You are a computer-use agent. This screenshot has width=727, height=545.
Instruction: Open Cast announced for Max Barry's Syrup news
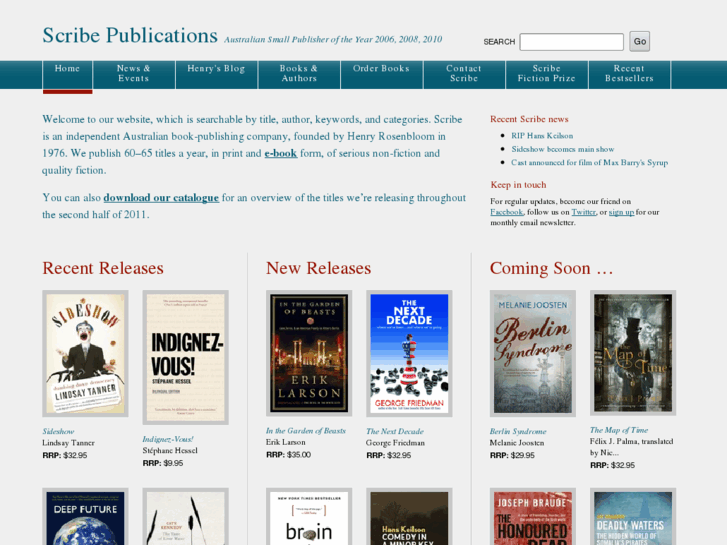pos(589,162)
